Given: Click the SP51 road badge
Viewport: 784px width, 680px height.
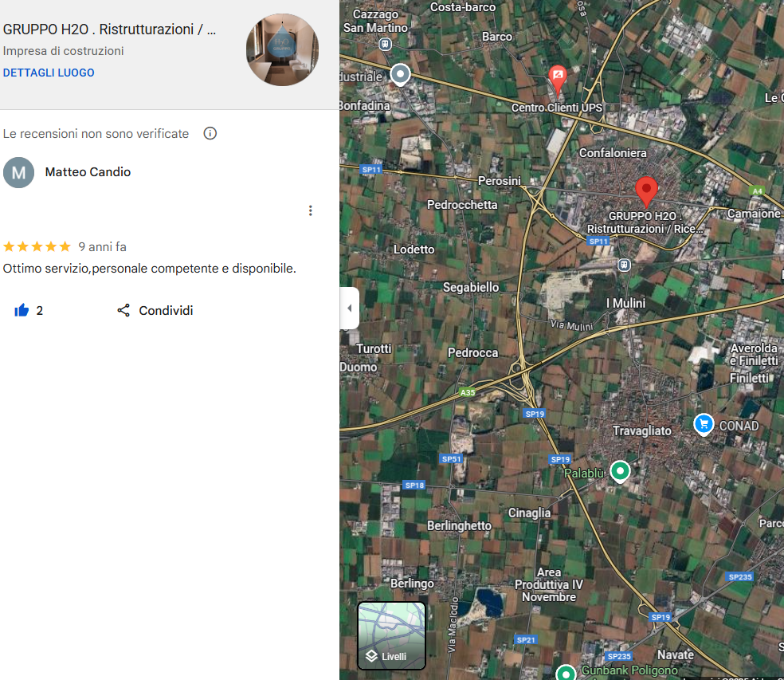Looking at the screenshot, I should [451, 459].
